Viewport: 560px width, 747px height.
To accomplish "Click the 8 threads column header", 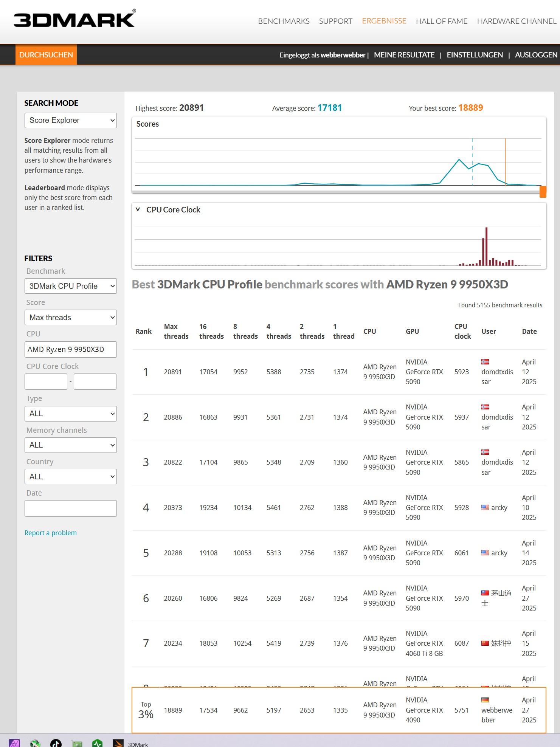I will click(x=245, y=331).
